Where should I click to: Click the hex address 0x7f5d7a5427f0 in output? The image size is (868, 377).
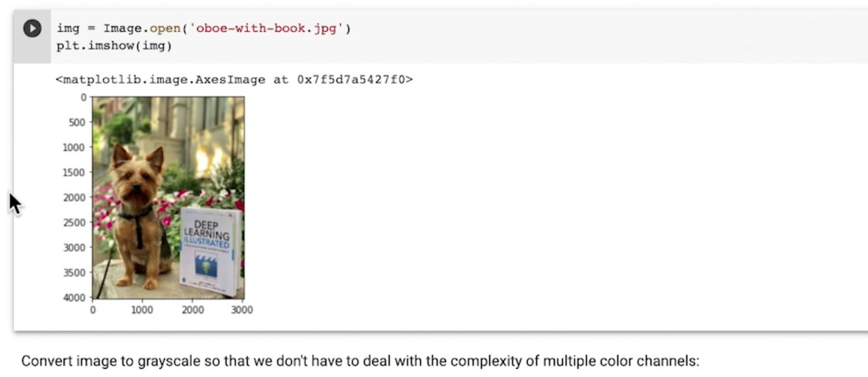(354, 80)
